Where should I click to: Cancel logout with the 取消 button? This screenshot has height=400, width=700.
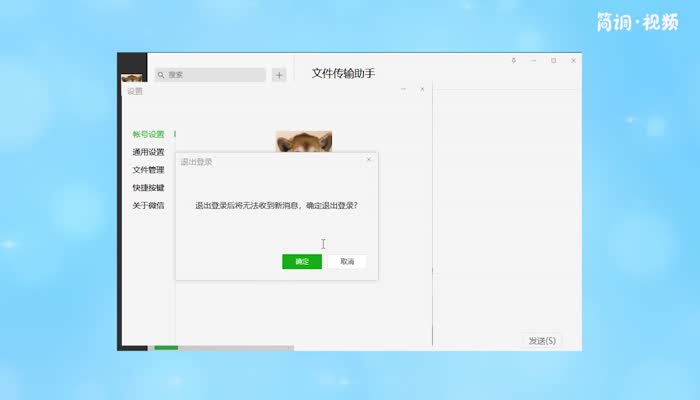[347, 261]
